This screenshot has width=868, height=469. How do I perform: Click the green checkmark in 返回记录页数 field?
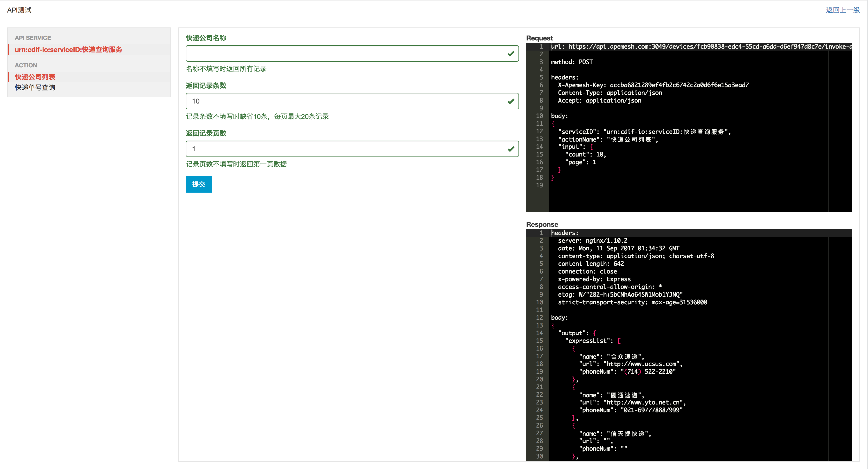coord(511,149)
